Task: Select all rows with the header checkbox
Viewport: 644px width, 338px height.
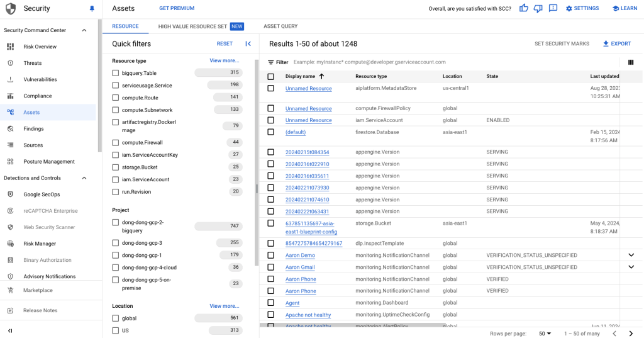Action: click(x=270, y=77)
